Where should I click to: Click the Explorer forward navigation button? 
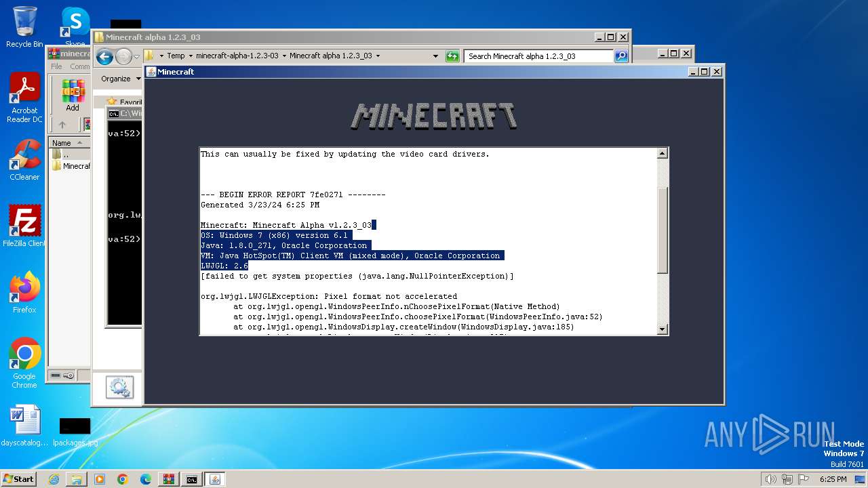pos(123,56)
